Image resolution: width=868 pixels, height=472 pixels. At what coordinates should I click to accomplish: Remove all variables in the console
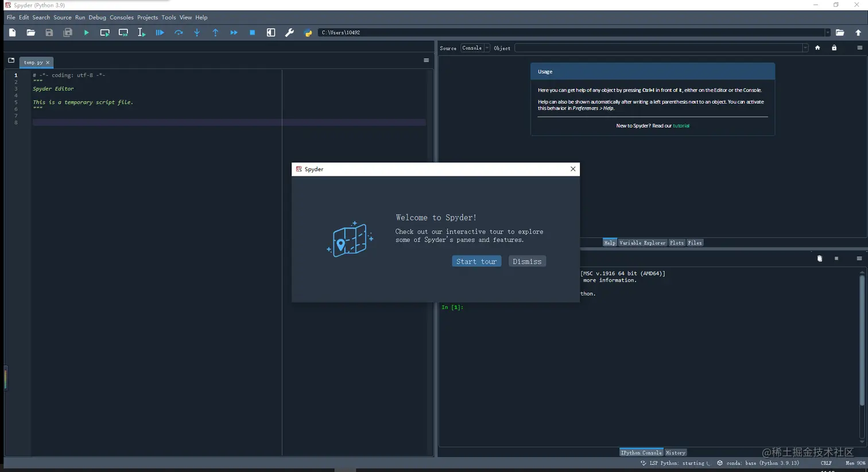click(820, 259)
